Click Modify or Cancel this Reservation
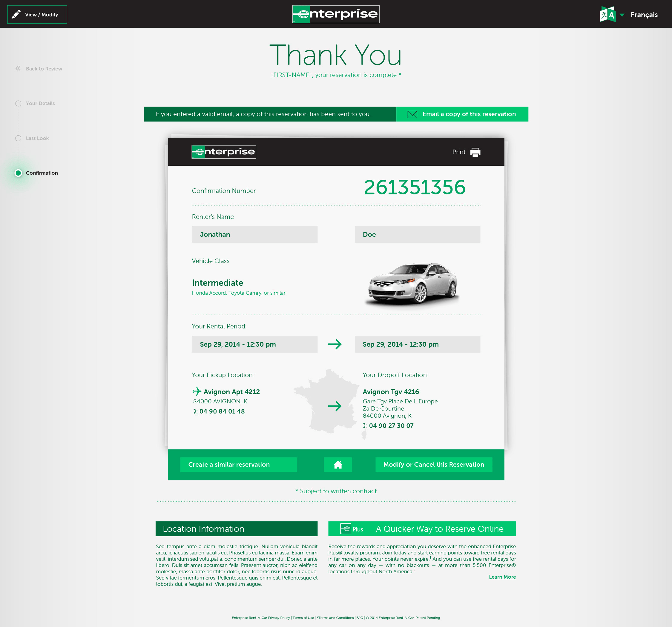Image resolution: width=672 pixels, height=627 pixels. click(434, 465)
